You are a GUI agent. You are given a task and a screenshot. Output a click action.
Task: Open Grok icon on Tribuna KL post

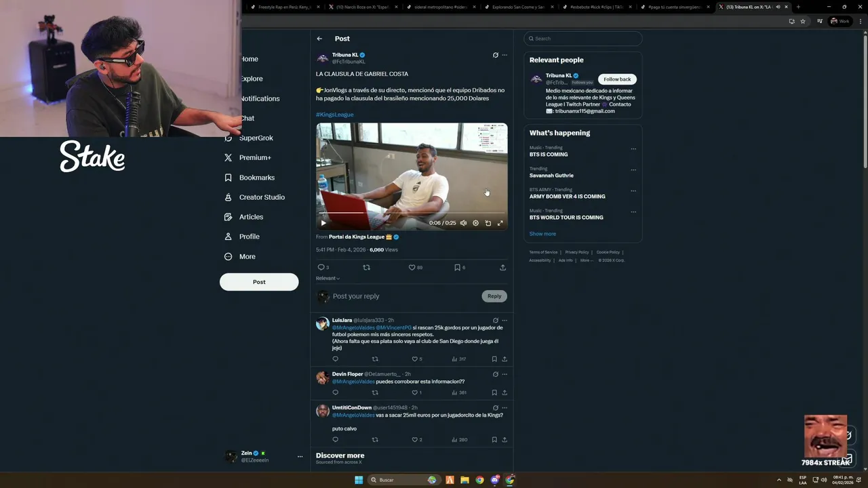(495, 55)
